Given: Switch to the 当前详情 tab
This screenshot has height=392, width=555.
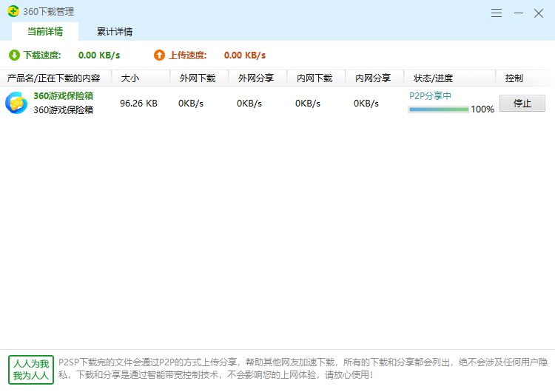Looking at the screenshot, I should click(x=45, y=32).
